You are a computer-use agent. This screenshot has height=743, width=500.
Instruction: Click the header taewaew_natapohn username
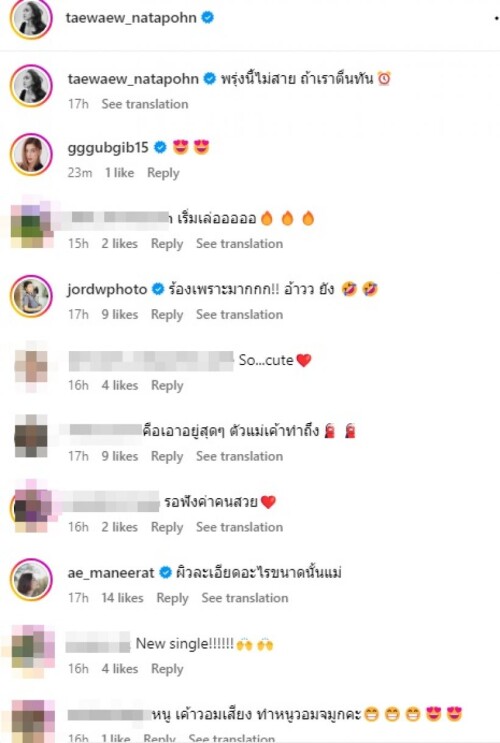(x=131, y=18)
